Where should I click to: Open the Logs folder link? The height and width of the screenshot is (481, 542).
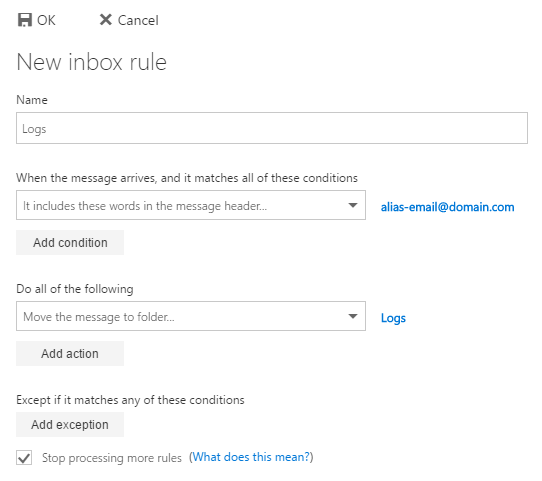coord(393,318)
